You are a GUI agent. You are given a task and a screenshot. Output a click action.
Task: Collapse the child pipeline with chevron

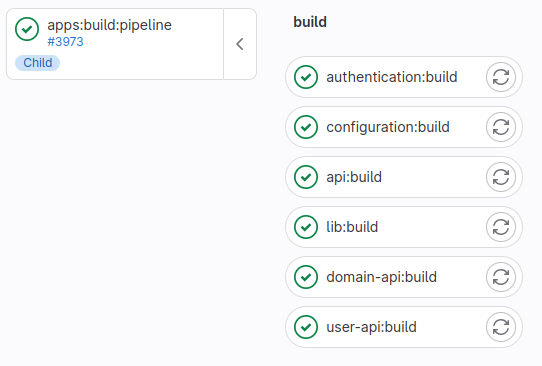pyautogui.click(x=240, y=44)
